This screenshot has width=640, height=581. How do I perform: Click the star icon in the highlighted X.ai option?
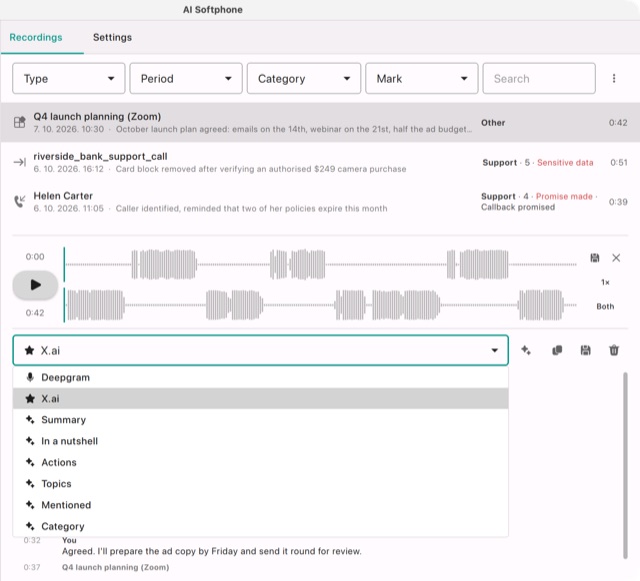(30, 398)
